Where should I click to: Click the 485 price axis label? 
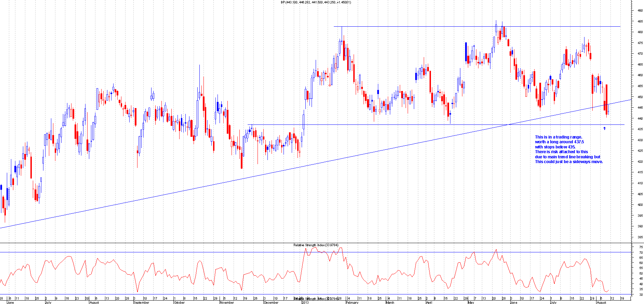click(640, 22)
